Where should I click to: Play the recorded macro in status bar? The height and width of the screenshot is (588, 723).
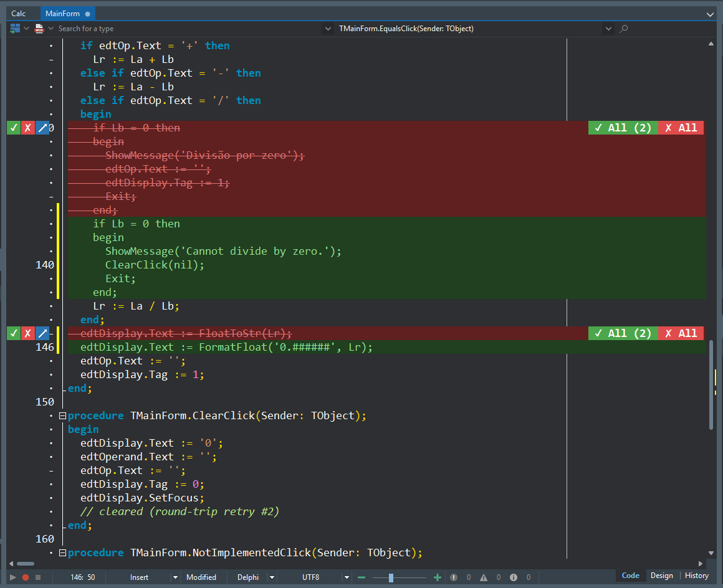click(x=13, y=577)
